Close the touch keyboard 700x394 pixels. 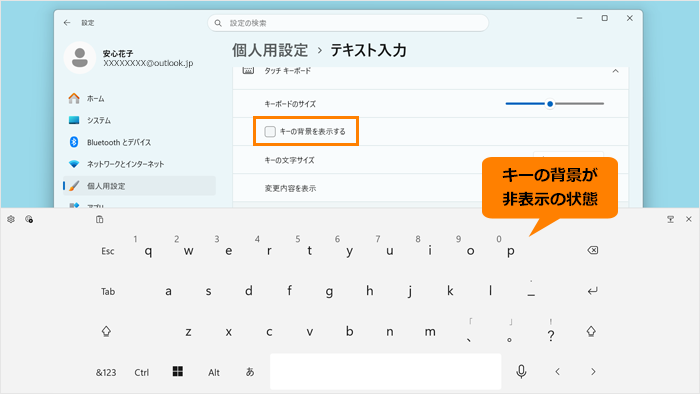pyautogui.click(x=688, y=219)
